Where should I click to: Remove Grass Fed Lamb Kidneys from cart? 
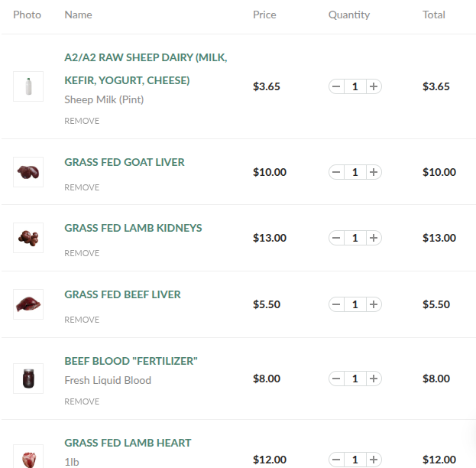pyautogui.click(x=82, y=253)
